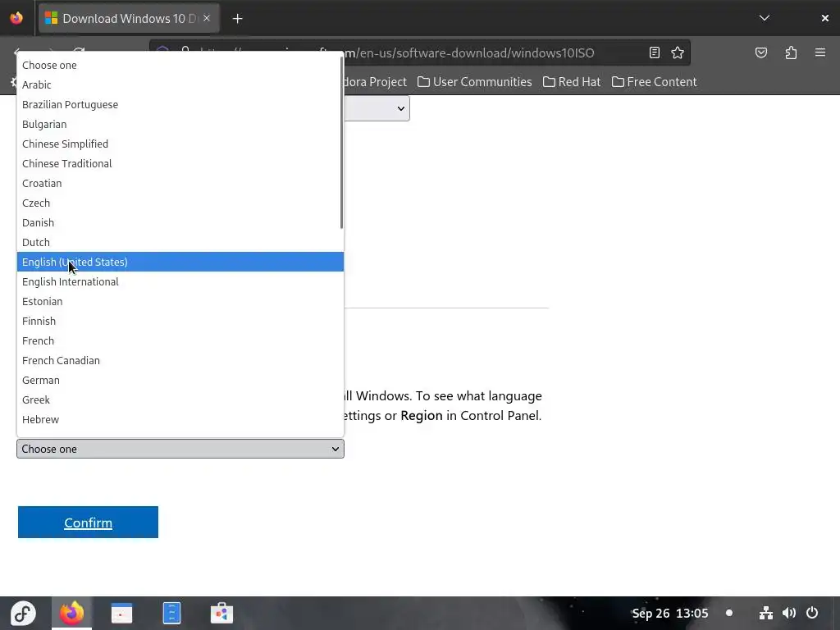The width and height of the screenshot is (840, 630).
Task: Open the User Communities bookmarks folder
Action: (x=475, y=82)
